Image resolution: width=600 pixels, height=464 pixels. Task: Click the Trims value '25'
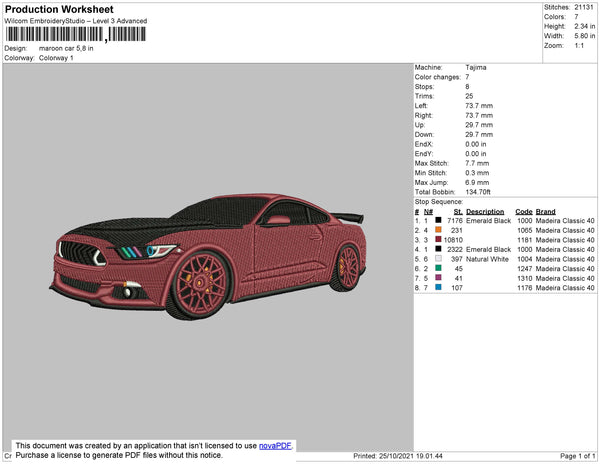(x=469, y=96)
